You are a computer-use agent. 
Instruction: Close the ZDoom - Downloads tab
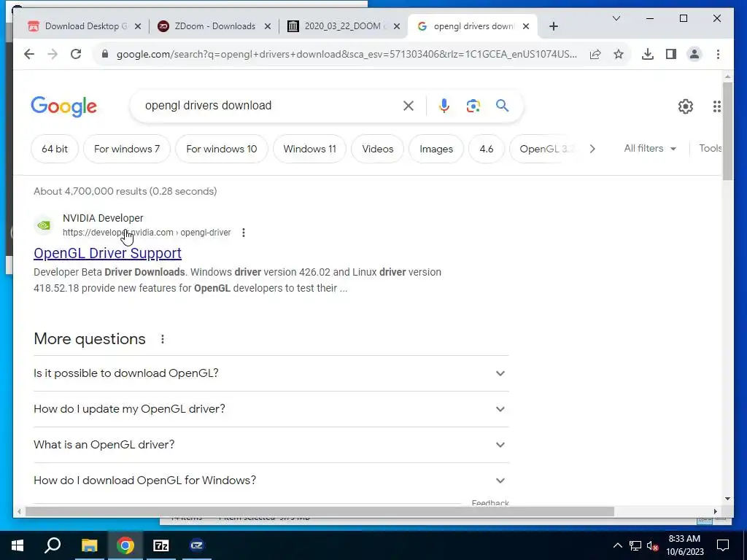click(x=268, y=27)
